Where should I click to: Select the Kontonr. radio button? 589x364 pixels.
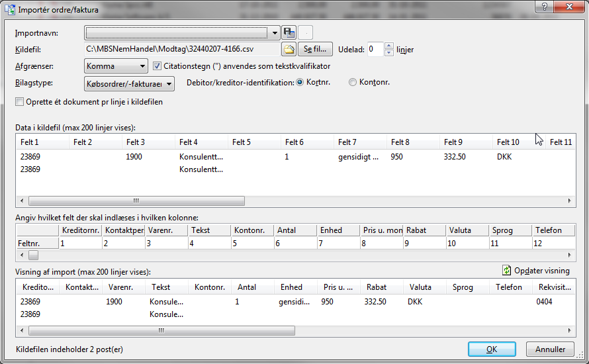click(352, 82)
